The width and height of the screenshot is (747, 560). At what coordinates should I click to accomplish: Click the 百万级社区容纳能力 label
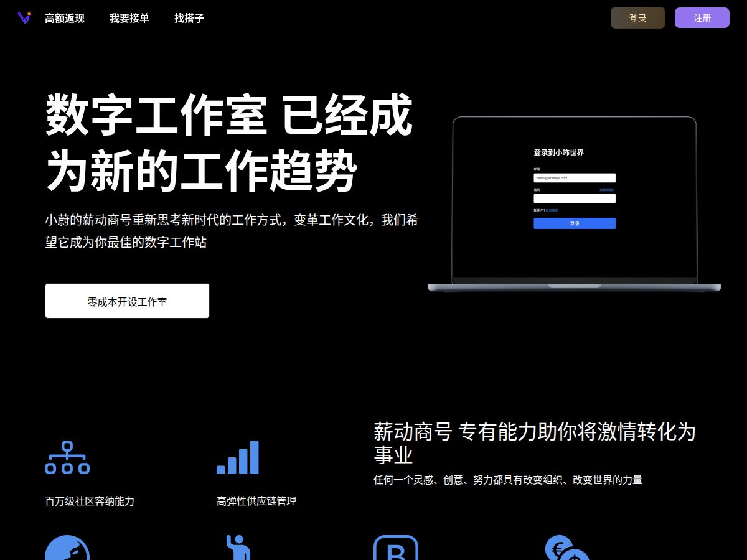pos(90,501)
